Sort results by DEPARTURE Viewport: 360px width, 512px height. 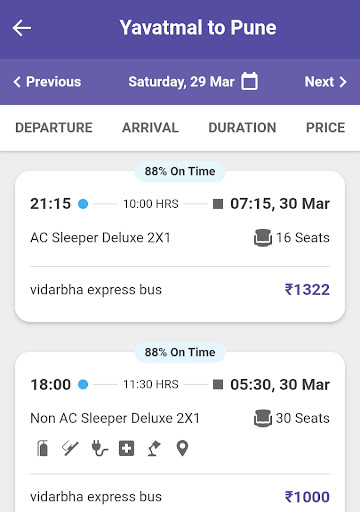pos(54,128)
